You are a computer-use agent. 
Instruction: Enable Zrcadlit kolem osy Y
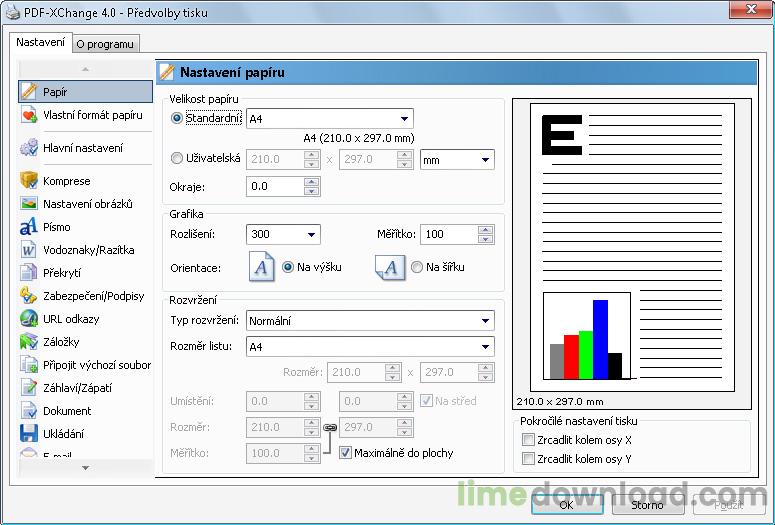click(528, 458)
